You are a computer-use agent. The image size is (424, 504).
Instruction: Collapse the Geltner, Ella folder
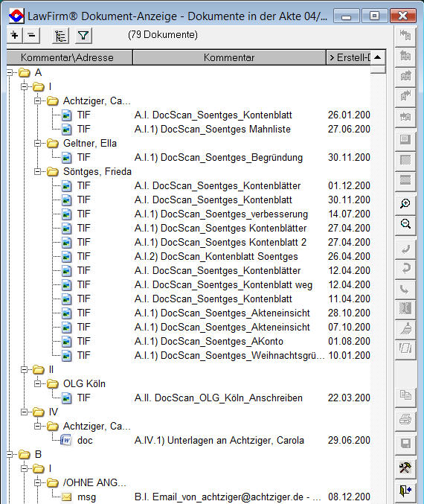pyautogui.click(x=38, y=144)
